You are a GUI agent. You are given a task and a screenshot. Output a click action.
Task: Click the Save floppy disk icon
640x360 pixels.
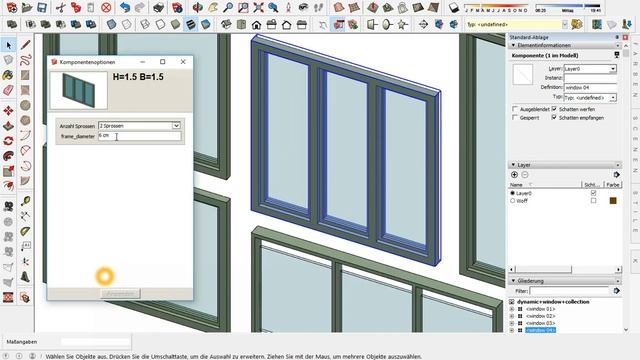42,7
